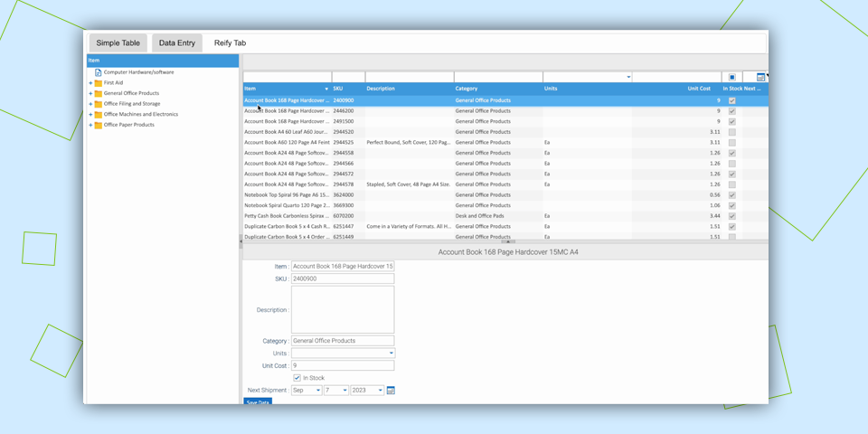
Task: Sort by SKU column header
Action: [348, 89]
